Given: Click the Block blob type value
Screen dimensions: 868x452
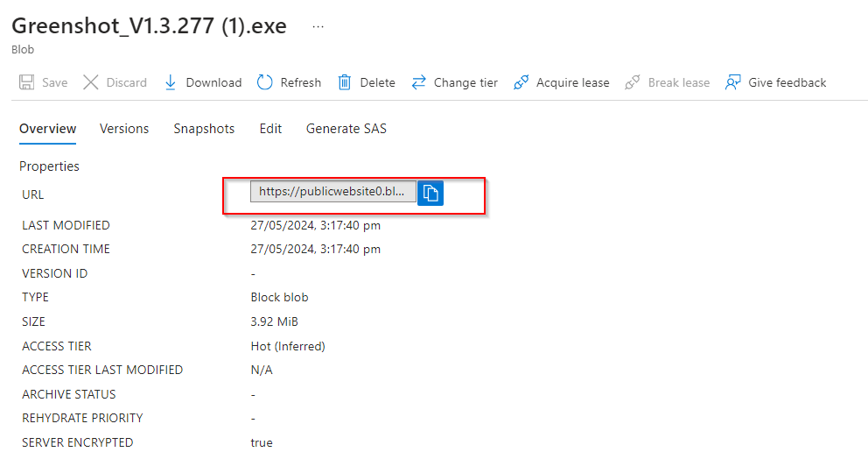Looking at the screenshot, I should click(279, 298).
